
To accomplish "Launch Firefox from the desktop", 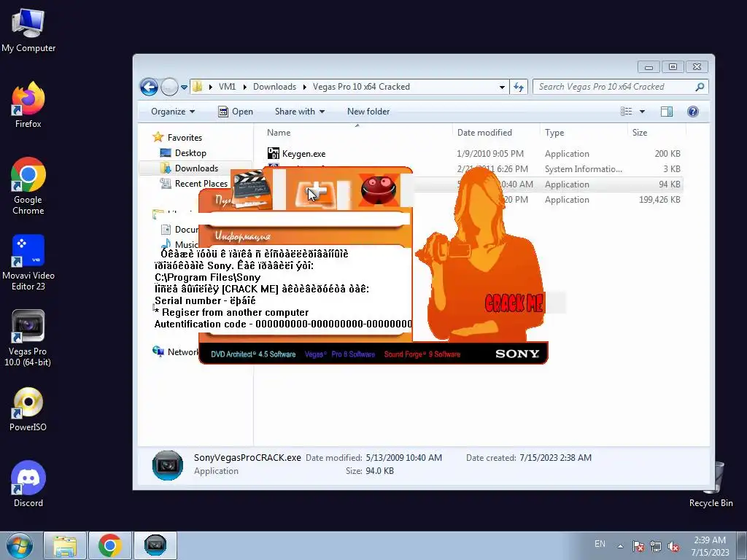I will (28, 104).
